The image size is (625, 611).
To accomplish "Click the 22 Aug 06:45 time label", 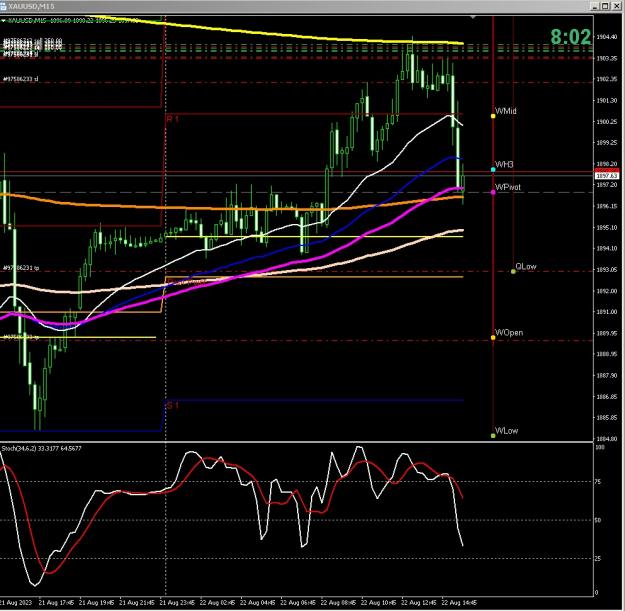I will pos(298,603).
